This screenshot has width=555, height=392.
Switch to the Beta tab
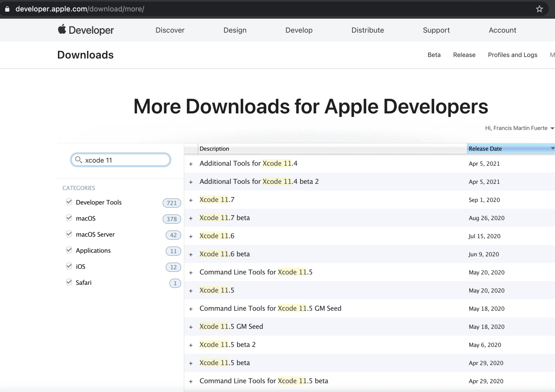[x=434, y=55]
